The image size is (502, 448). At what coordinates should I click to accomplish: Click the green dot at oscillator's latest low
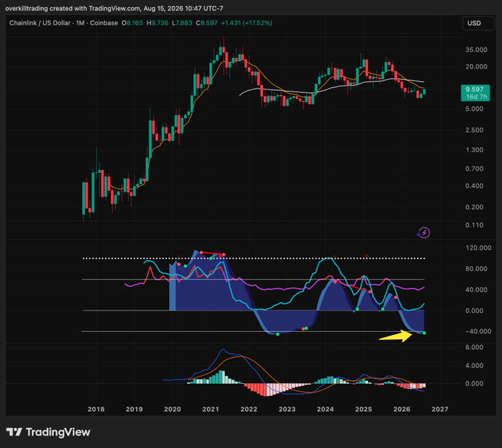click(424, 333)
